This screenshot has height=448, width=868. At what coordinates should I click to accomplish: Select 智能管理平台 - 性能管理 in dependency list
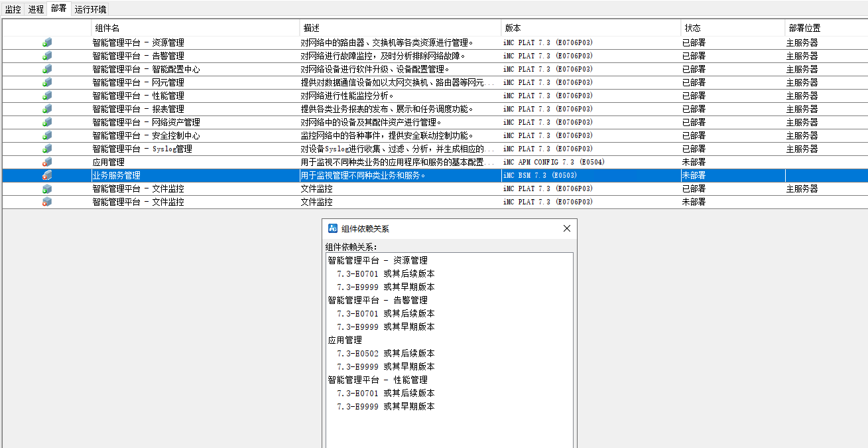pos(377,380)
